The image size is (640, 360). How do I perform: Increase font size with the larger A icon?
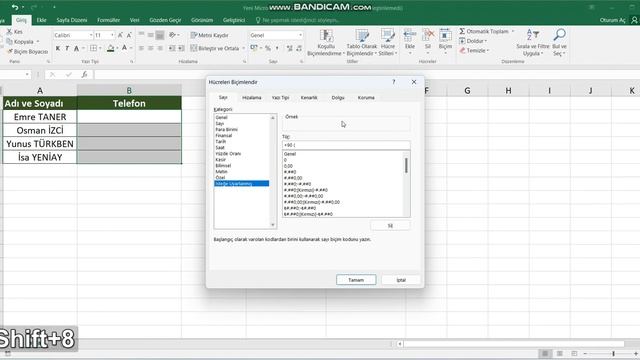(x=120, y=36)
